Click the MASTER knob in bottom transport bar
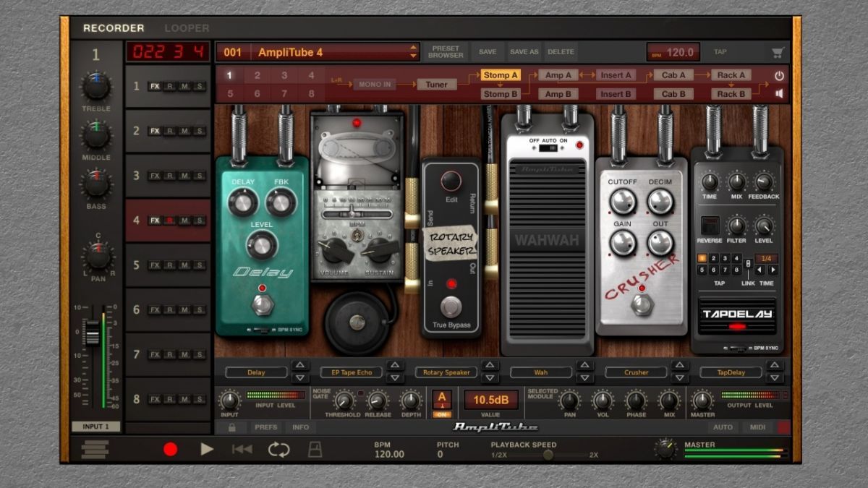 point(666,448)
